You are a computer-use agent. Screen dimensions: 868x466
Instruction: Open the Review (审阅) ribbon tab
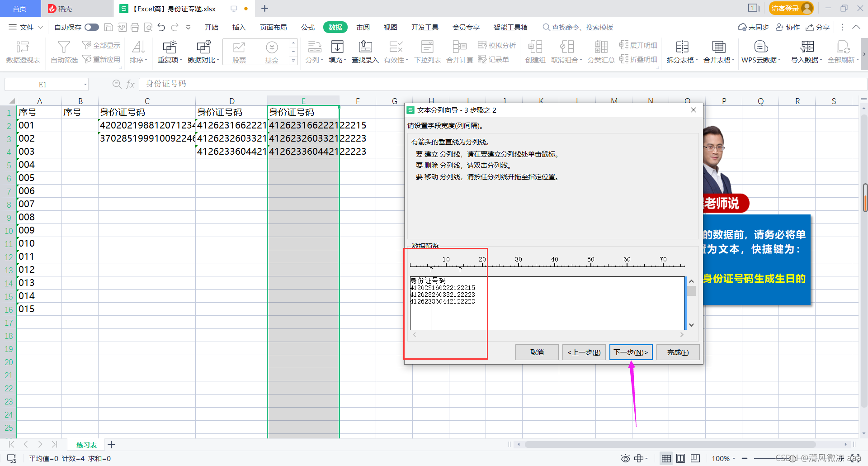click(x=363, y=28)
